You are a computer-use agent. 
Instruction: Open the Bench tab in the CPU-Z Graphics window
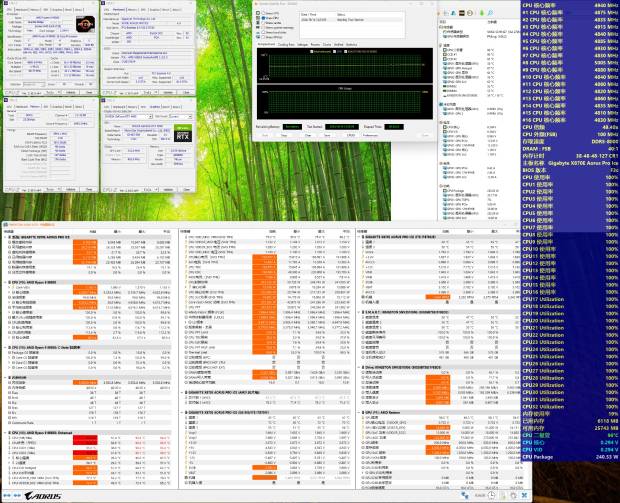(x=166, y=107)
